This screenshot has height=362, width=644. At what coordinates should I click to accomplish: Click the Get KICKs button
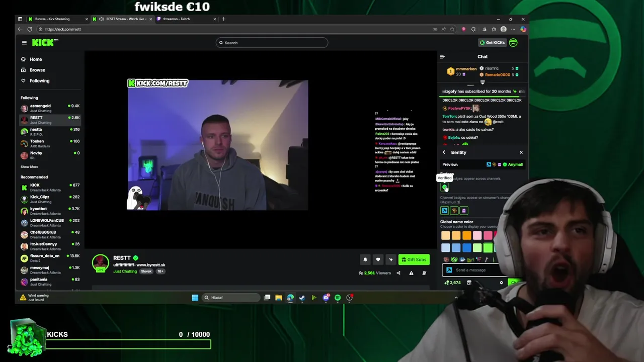pos(492,43)
